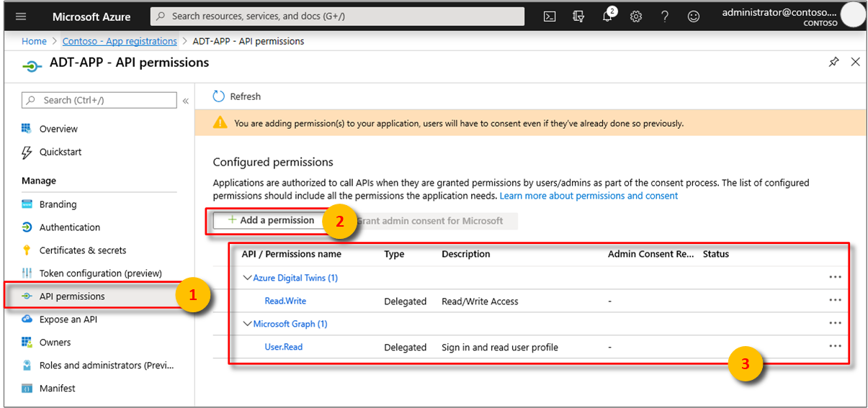Open the permissions and consent link

[x=589, y=196]
